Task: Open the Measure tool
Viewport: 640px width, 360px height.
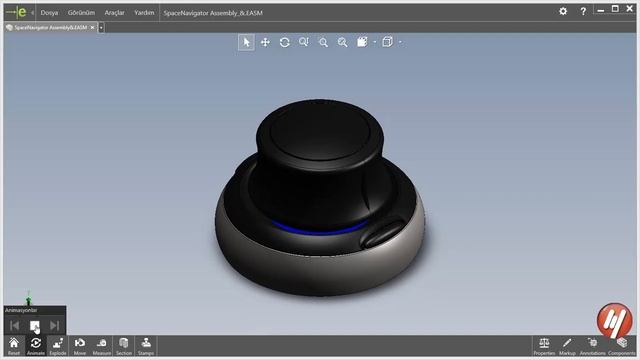Action: click(102, 346)
